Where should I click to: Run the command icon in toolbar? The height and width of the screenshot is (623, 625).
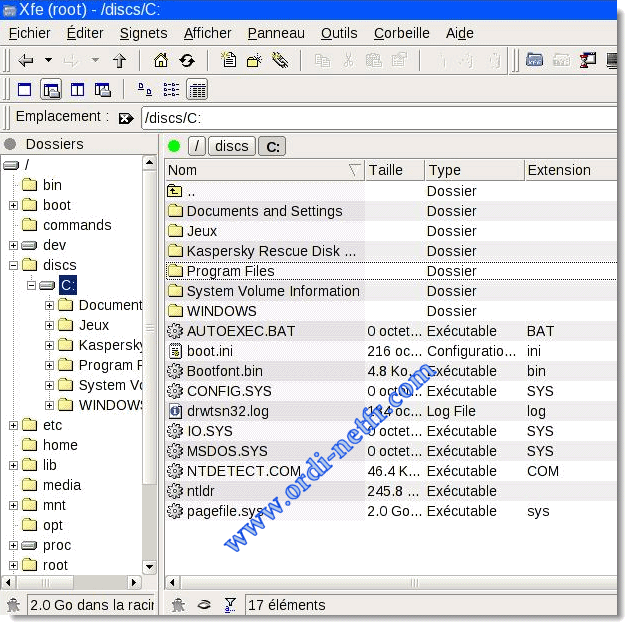(x=588, y=60)
